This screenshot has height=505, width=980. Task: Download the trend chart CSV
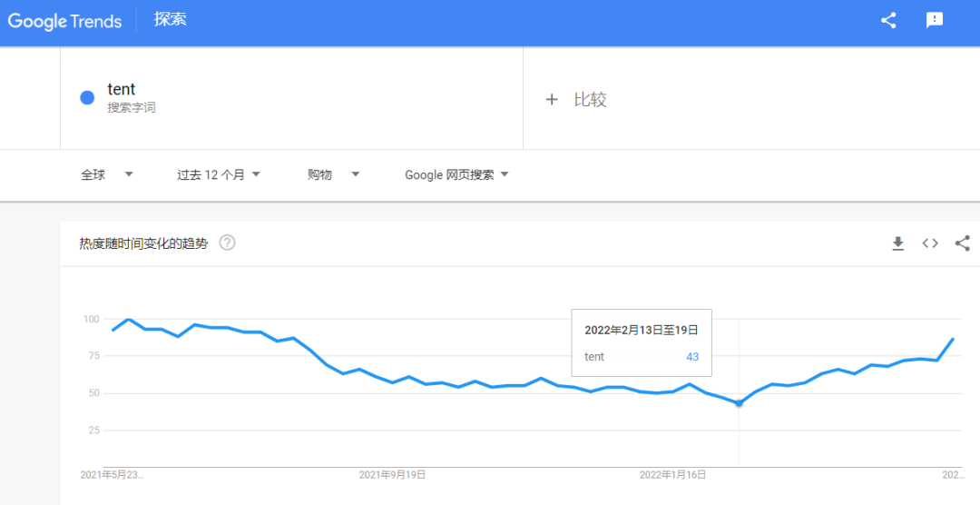point(897,243)
